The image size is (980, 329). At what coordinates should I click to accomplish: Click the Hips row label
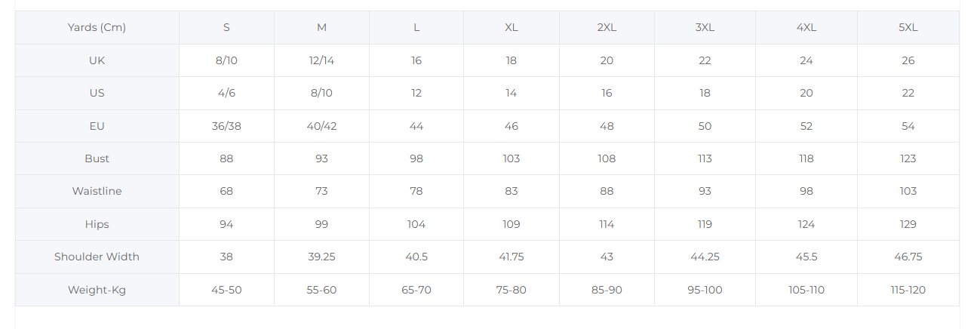(97, 224)
